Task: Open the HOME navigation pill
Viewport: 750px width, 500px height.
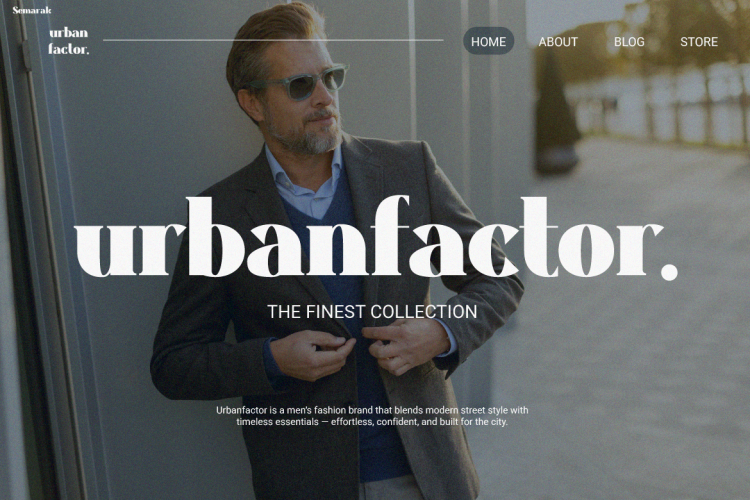Action: pos(488,41)
